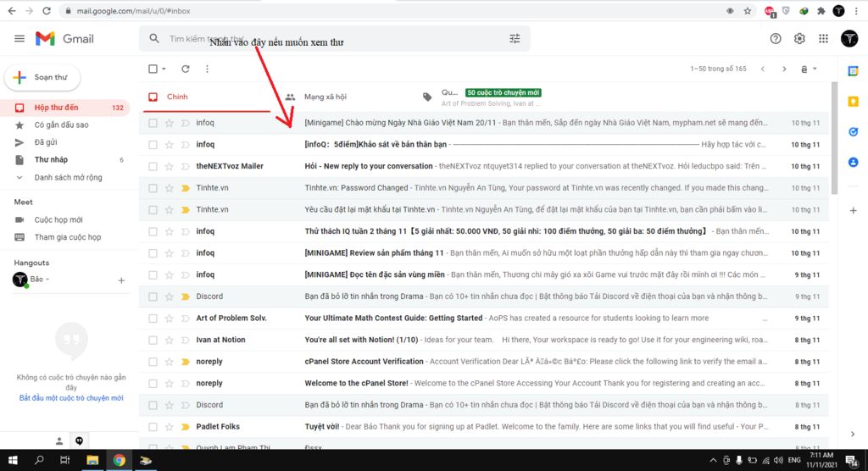Open the Google apps grid
This screenshot has width=868, height=471.
pyautogui.click(x=824, y=39)
